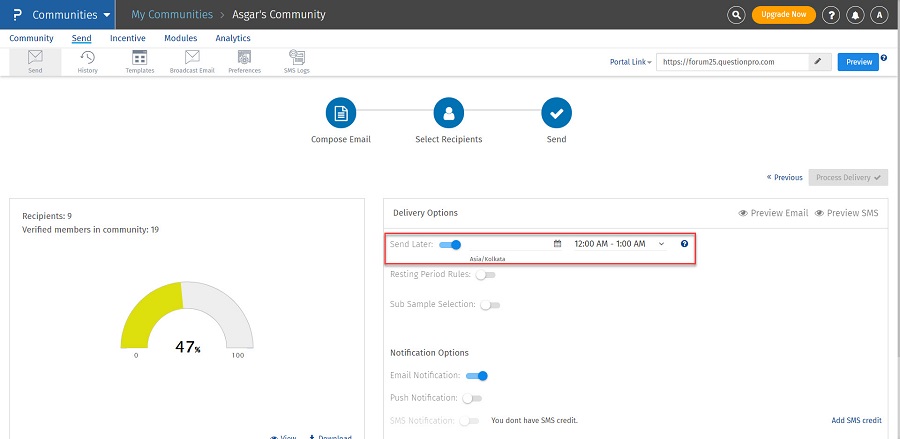The height and width of the screenshot is (439, 900).
Task: Open the calendar date picker icon
Action: pos(558,244)
